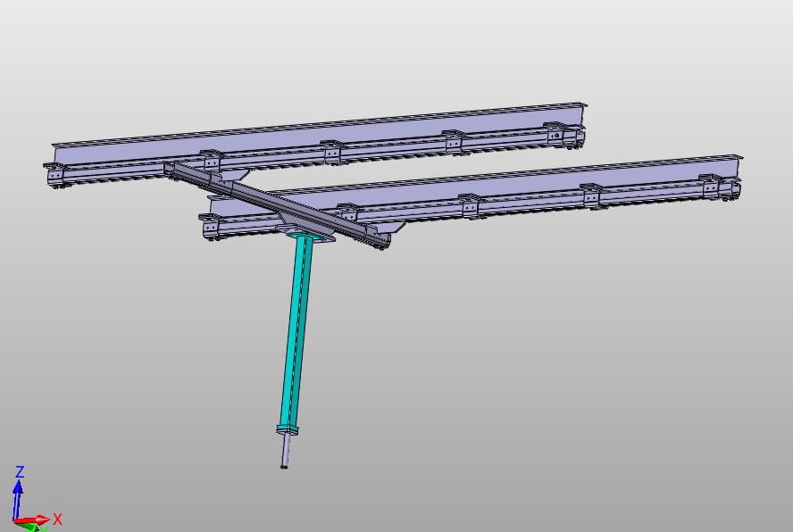
Task: Click the thin gray rod below the teal column
Action: 285,451
